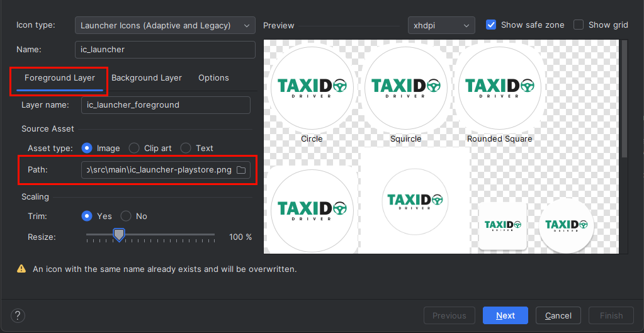Select Clip art asset type
Screen dimensions: 644x333
tap(134, 148)
